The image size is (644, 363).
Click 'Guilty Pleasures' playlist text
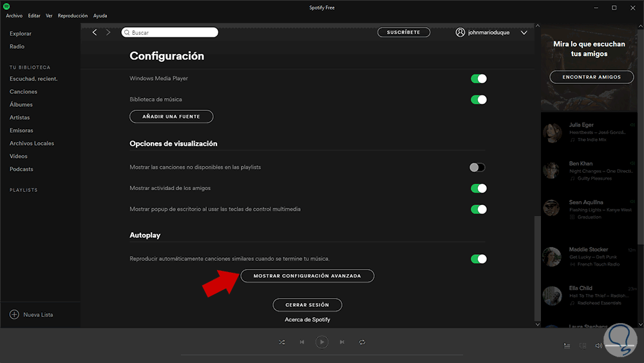594,179
